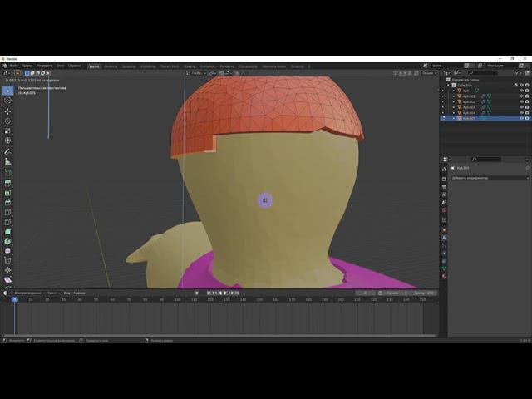
Task: Select the Poly Build tool
Action: [7, 232]
